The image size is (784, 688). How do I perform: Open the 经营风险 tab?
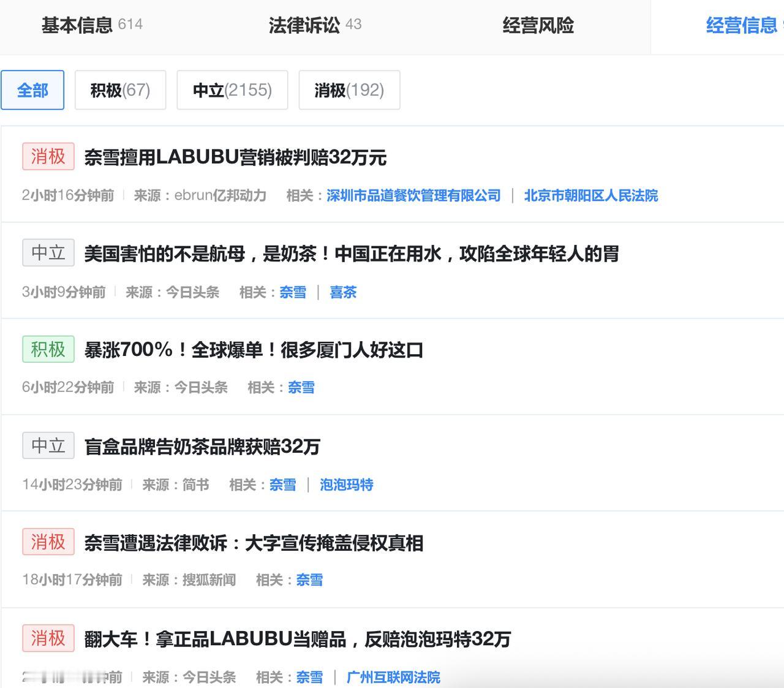point(538,25)
